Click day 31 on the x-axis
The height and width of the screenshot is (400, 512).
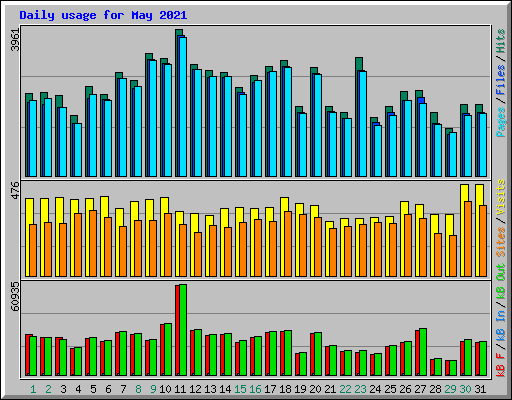tap(480, 389)
